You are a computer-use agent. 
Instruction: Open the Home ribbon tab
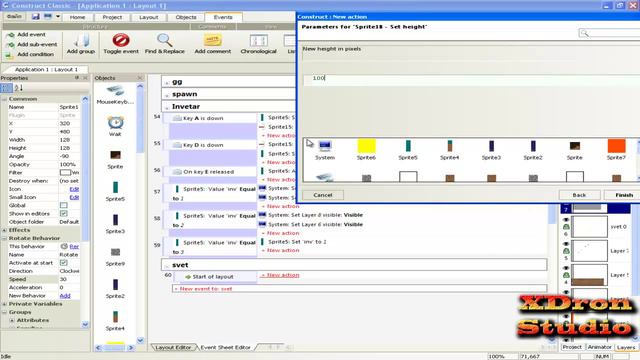77,17
